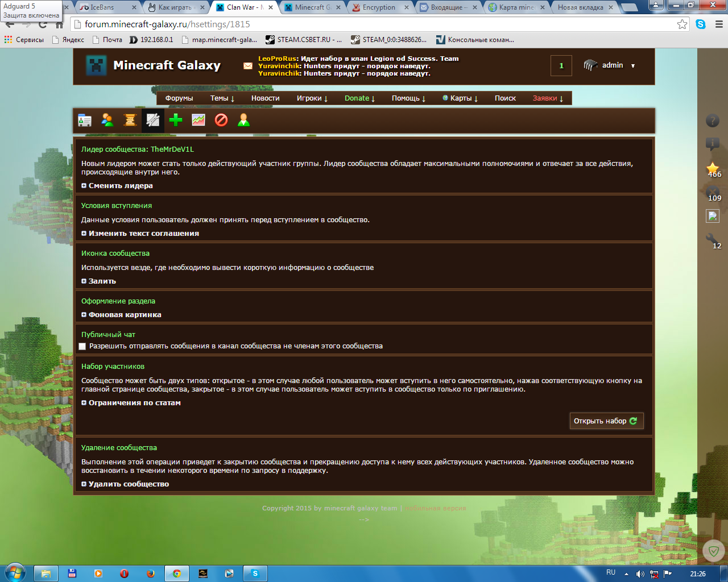The image size is (728, 582).
Task: Click the 'Открыть набор' button
Action: click(x=606, y=421)
